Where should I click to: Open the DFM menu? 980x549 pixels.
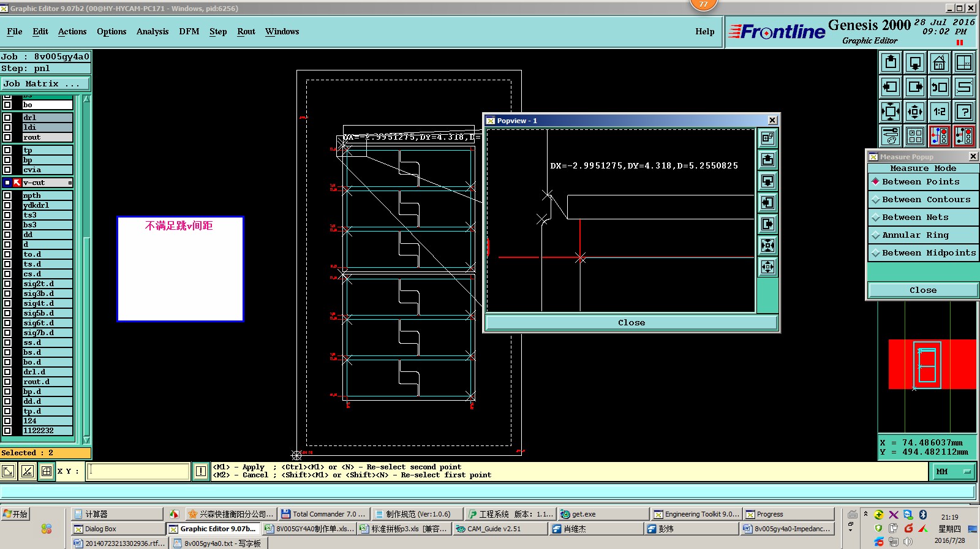pos(189,32)
